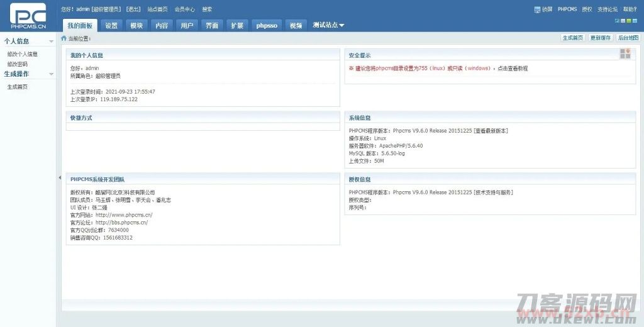Collapse the 生成操作 sidebar section
The image size is (644, 327).
[52, 74]
